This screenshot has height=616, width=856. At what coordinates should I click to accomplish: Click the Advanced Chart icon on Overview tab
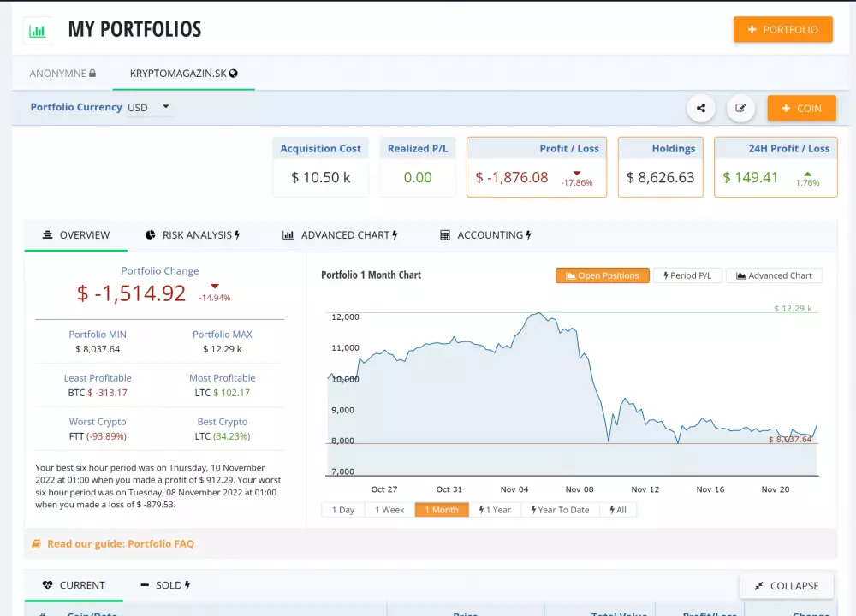(x=288, y=234)
